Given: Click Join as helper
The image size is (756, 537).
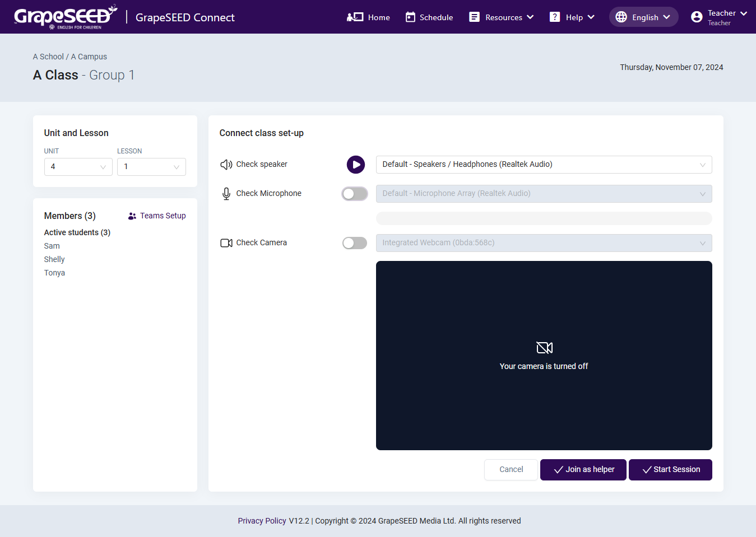Looking at the screenshot, I should point(583,470).
